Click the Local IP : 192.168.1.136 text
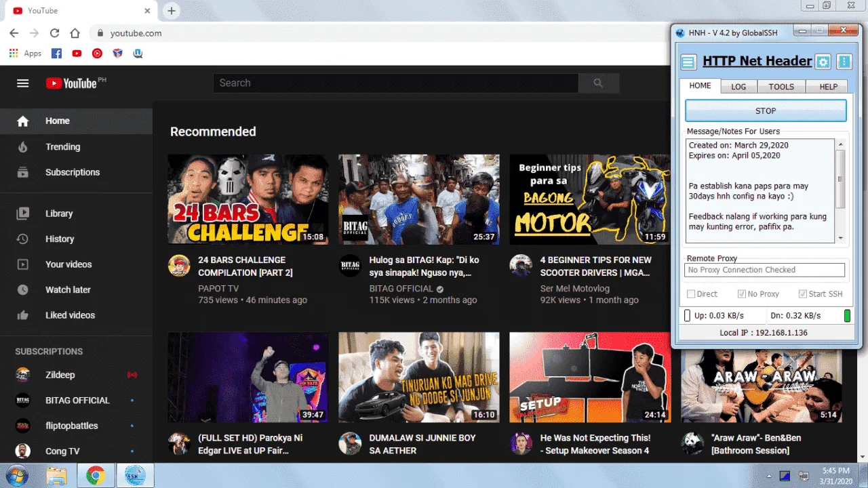 click(764, 333)
